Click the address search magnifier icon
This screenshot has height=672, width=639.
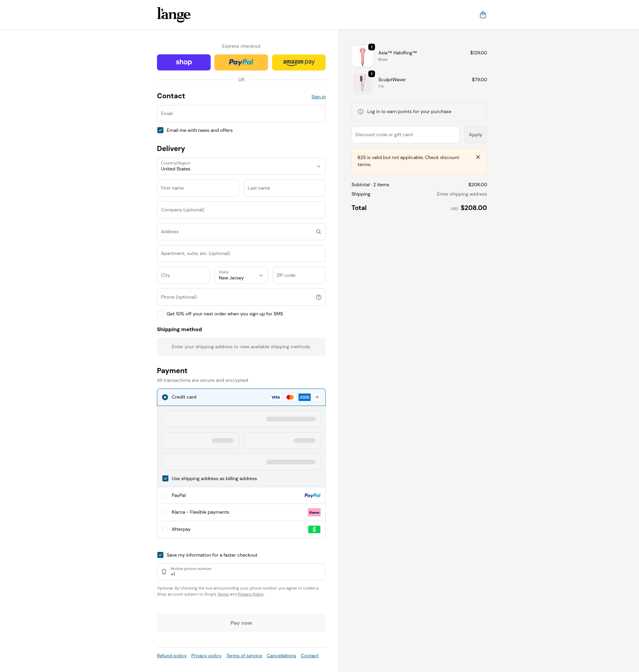(x=318, y=231)
